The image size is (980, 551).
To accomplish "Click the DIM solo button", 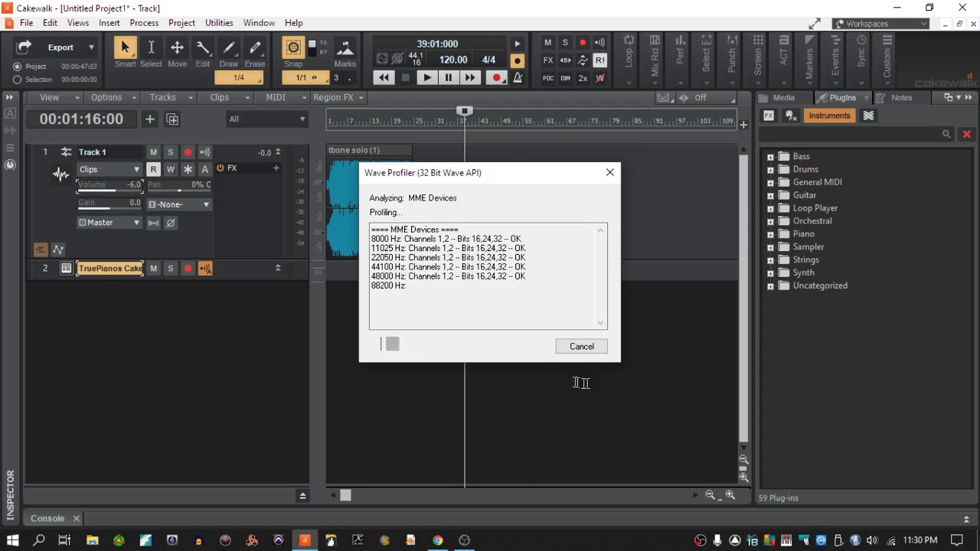I will [x=566, y=78].
